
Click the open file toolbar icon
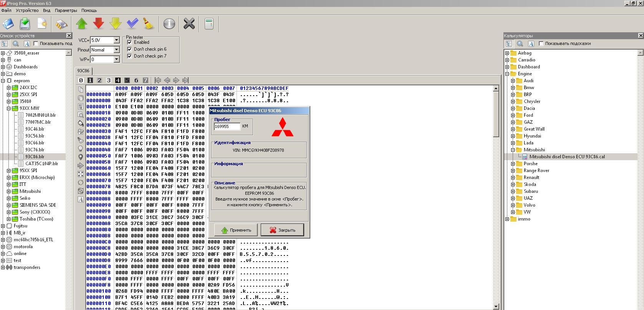tap(8, 24)
